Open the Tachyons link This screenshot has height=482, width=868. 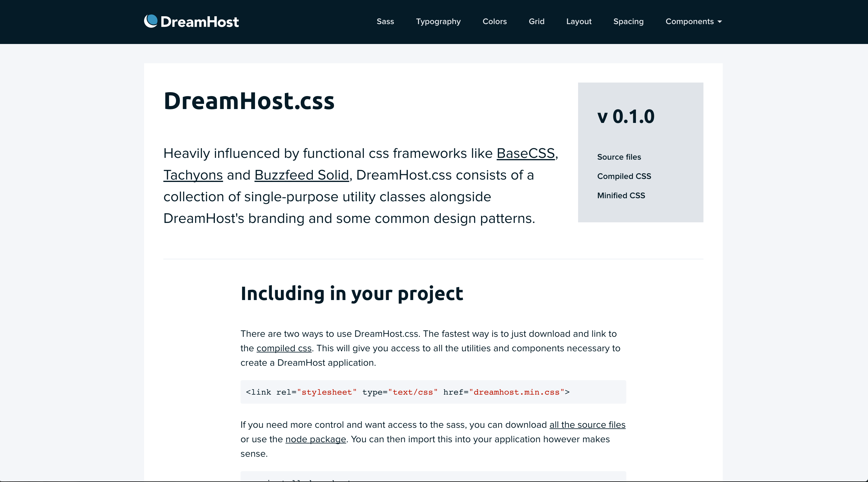(x=193, y=175)
